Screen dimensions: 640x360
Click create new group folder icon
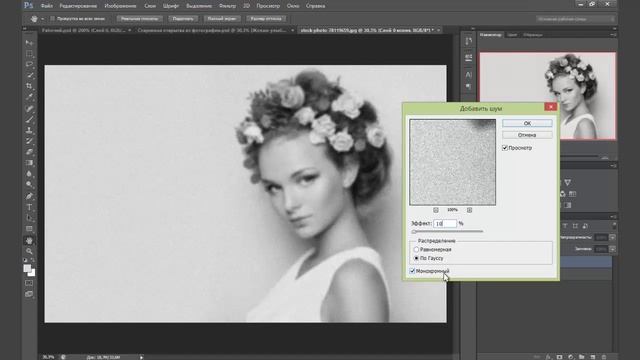[x=582, y=357]
